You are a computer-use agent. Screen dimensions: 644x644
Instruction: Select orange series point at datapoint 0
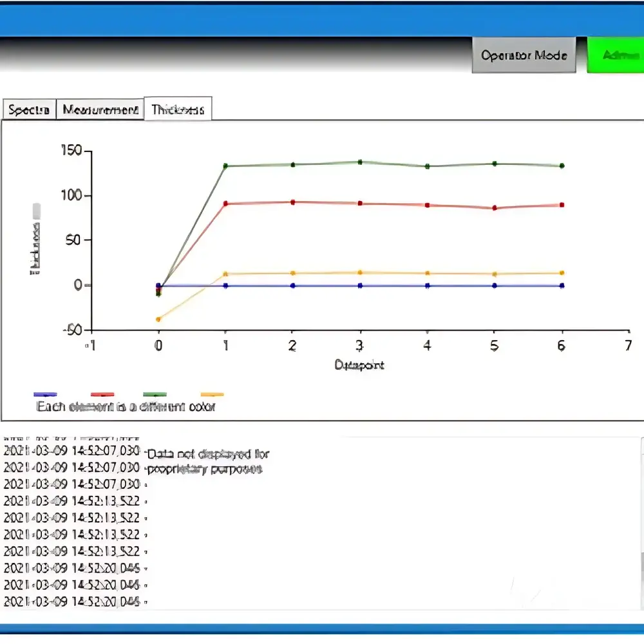[158, 319]
